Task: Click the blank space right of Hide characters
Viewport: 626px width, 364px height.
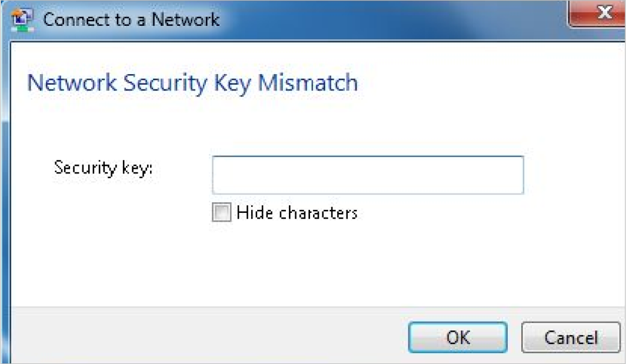Action: pyautogui.click(x=471, y=213)
